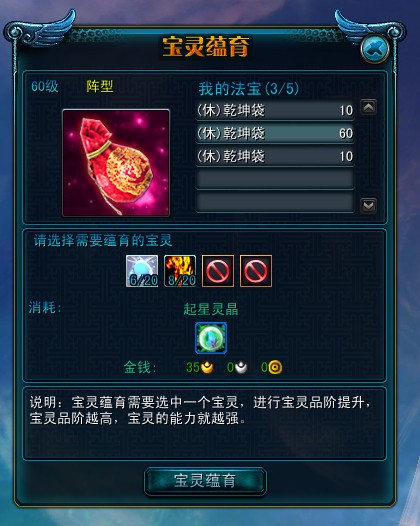The height and width of the screenshot is (526, 420).
Task: Click the list scroll up arrow
Action: (x=368, y=107)
